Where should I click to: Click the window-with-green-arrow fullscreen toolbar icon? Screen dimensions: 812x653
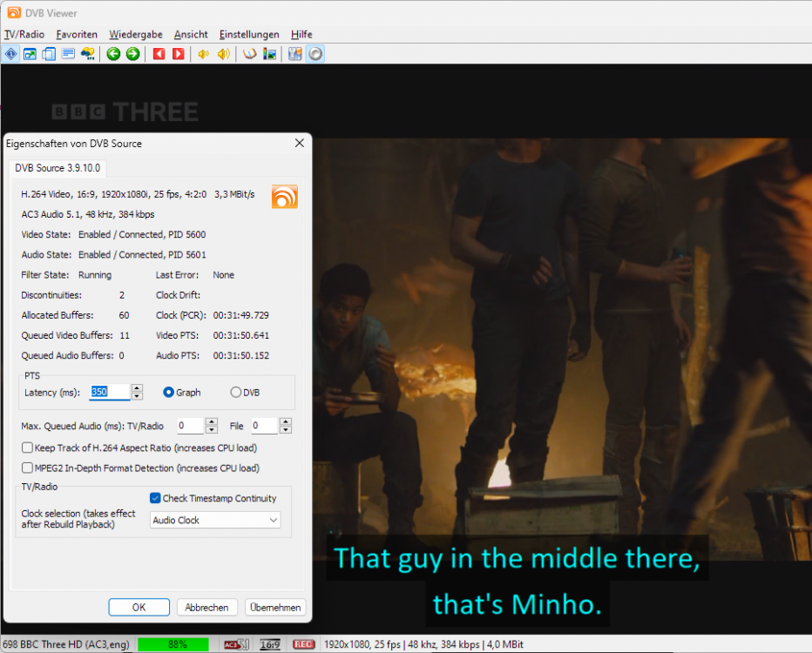(x=30, y=54)
